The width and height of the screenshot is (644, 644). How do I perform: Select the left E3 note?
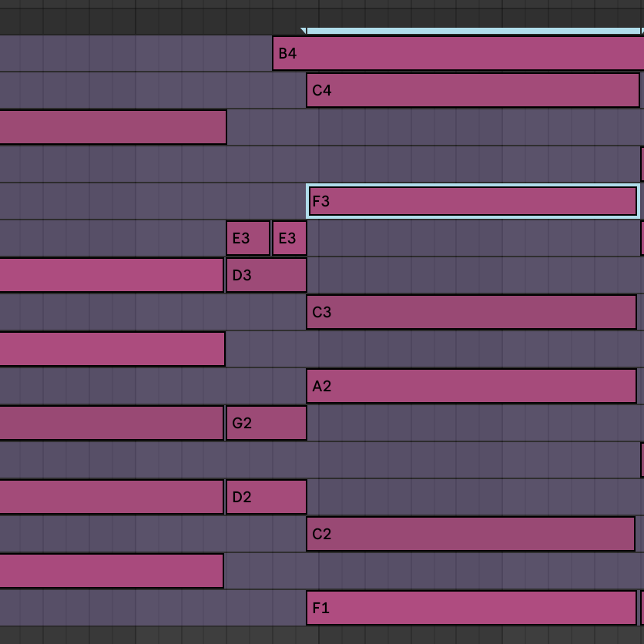(x=248, y=238)
